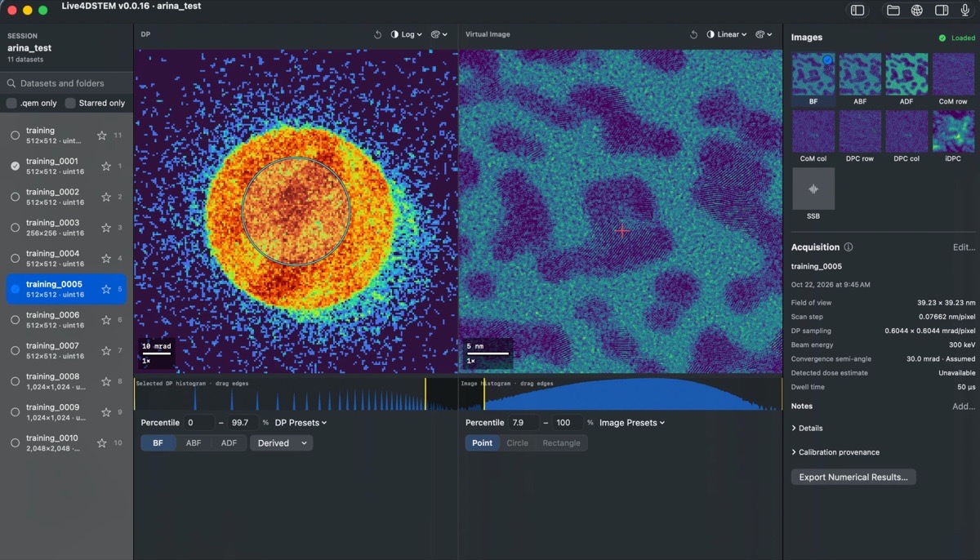Enable the .qem only checkbox
The height and width of the screenshot is (560, 980).
(x=11, y=103)
